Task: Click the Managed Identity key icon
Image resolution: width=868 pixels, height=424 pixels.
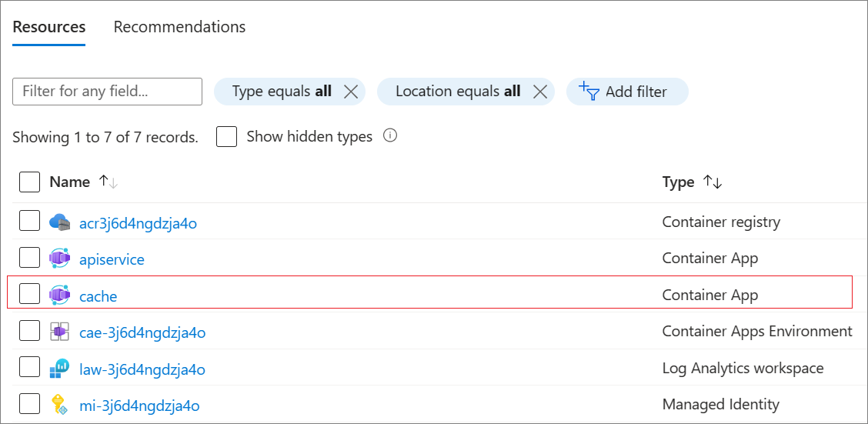Action: (60, 405)
